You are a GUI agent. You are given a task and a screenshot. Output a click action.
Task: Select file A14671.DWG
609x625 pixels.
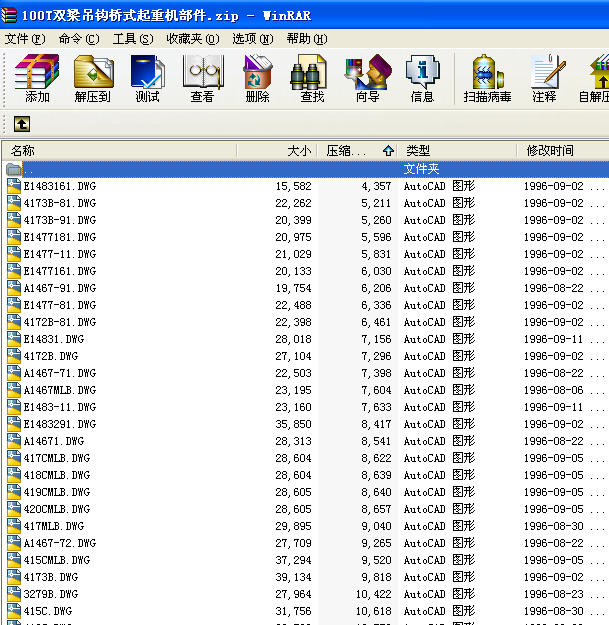point(54,441)
